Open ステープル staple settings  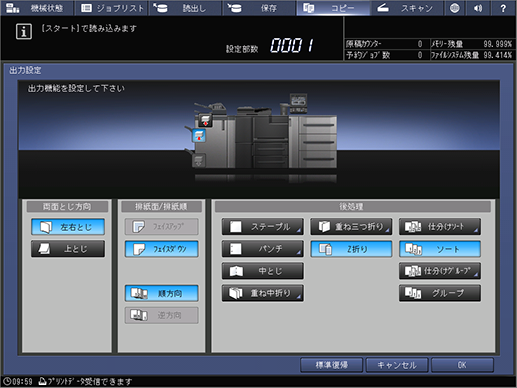coord(263,227)
